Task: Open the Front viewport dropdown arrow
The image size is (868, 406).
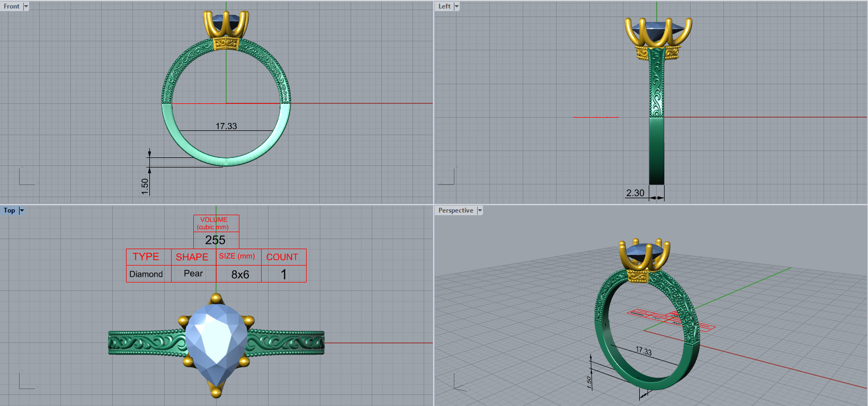Action: pyautogui.click(x=26, y=6)
